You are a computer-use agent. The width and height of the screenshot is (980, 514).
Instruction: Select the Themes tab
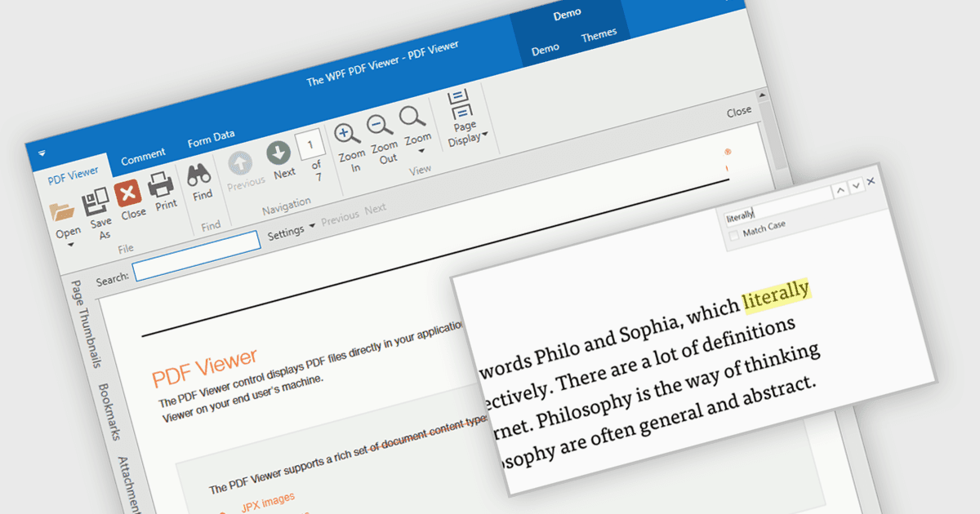pos(599,36)
